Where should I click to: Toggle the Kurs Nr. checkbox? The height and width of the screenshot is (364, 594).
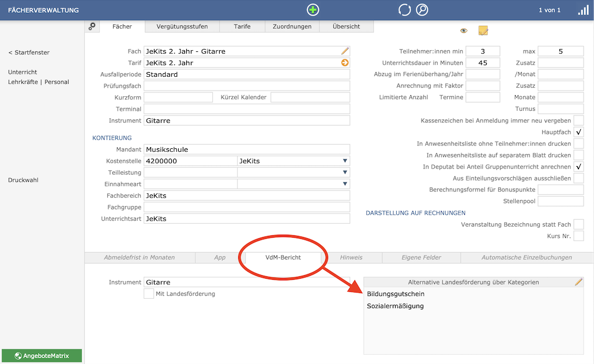point(578,236)
